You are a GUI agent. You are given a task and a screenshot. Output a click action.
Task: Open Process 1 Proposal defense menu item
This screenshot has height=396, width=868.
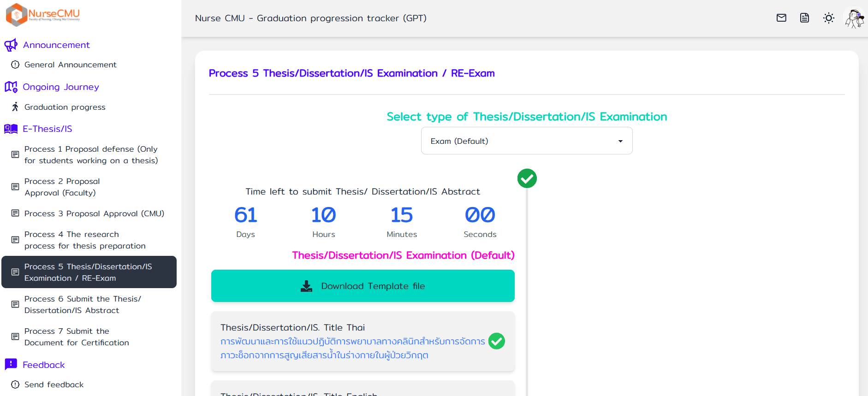(x=91, y=155)
